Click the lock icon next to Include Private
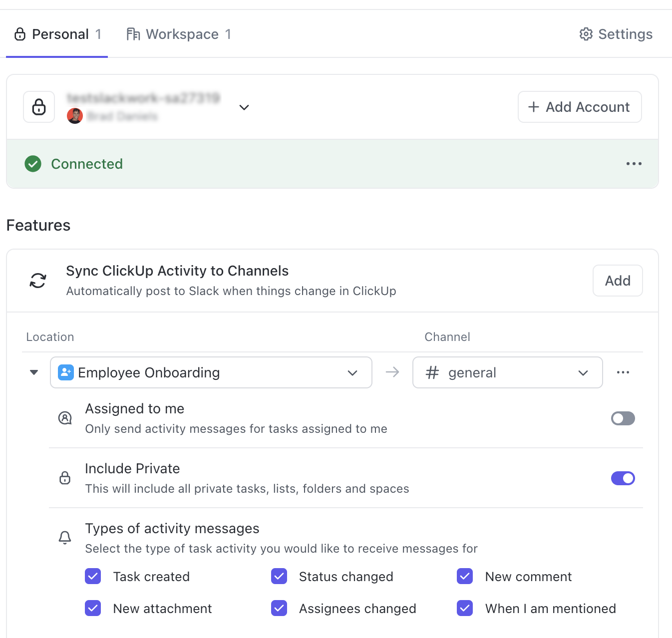The height and width of the screenshot is (638, 672). click(64, 478)
